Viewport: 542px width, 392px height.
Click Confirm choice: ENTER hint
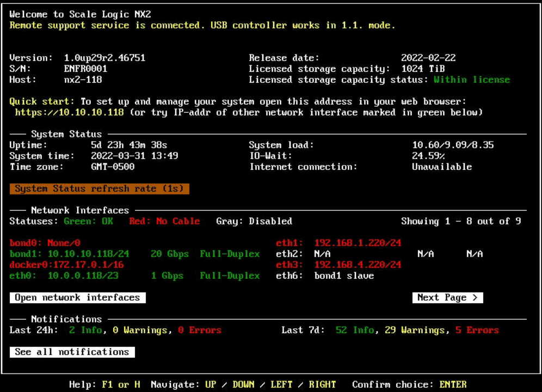tap(409, 384)
